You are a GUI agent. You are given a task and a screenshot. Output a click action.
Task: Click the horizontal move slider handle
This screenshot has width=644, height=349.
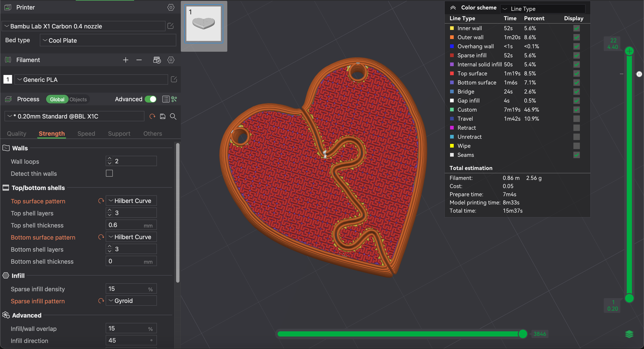(523, 334)
